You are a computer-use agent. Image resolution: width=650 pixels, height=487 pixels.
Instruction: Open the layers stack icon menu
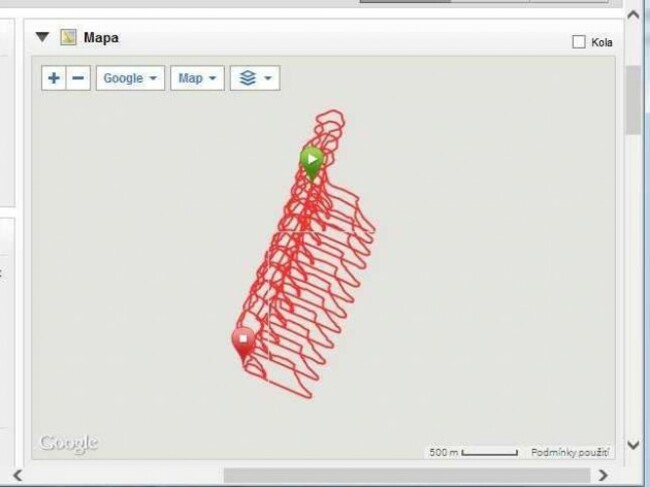click(x=255, y=78)
